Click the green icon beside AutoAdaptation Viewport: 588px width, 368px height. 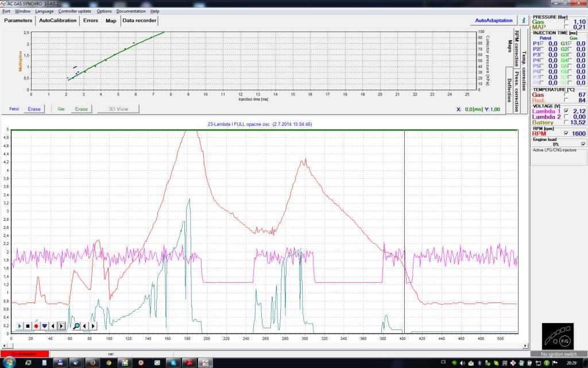tap(523, 20)
